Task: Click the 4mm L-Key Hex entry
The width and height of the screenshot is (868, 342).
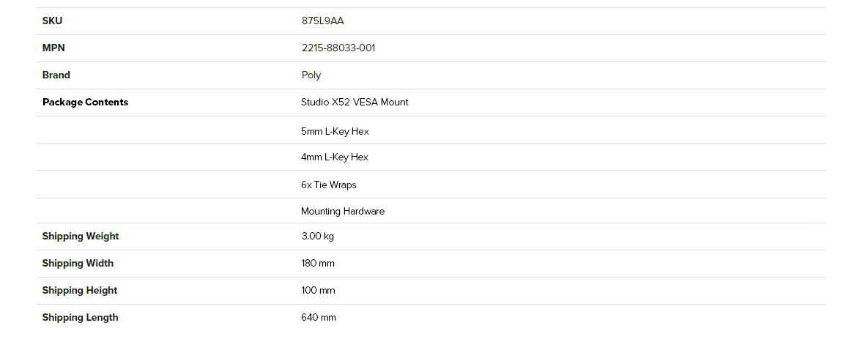Action: [334, 157]
